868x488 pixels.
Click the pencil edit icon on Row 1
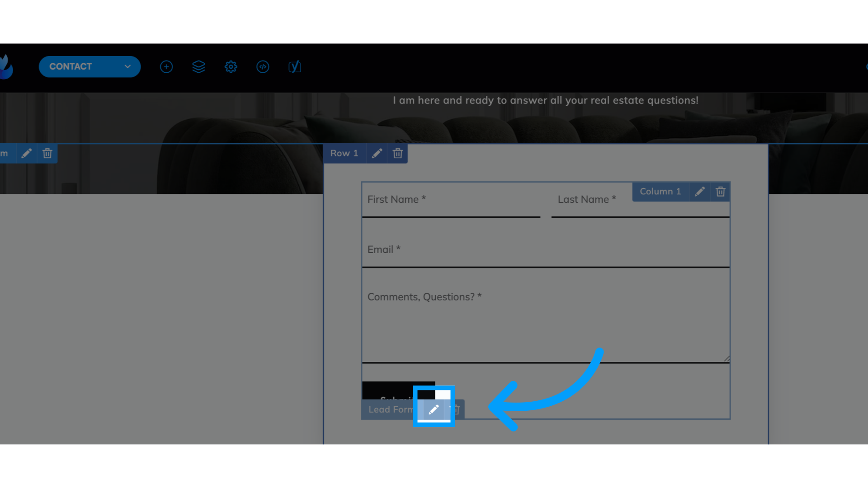pos(376,153)
